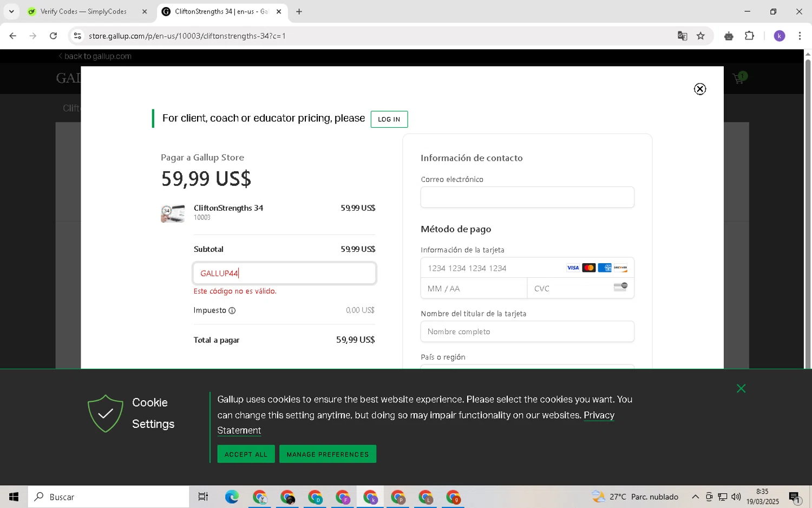Open the tab search dropdown arrow

(x=11, y=11)
